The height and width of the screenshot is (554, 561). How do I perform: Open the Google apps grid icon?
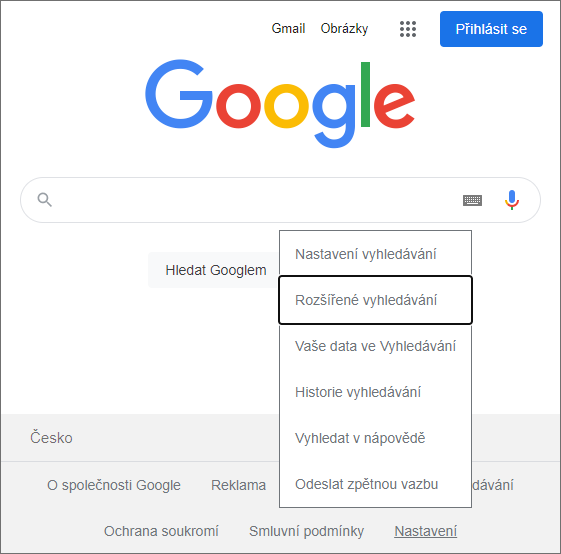click(408, 29)
